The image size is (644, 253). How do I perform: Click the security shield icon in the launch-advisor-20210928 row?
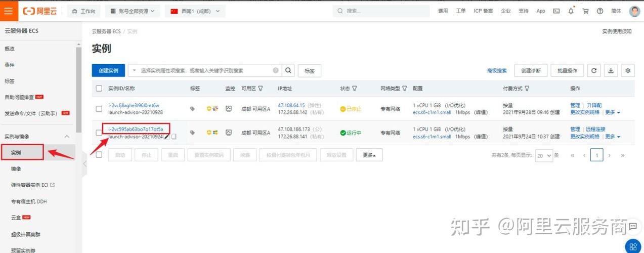(209, 109)
